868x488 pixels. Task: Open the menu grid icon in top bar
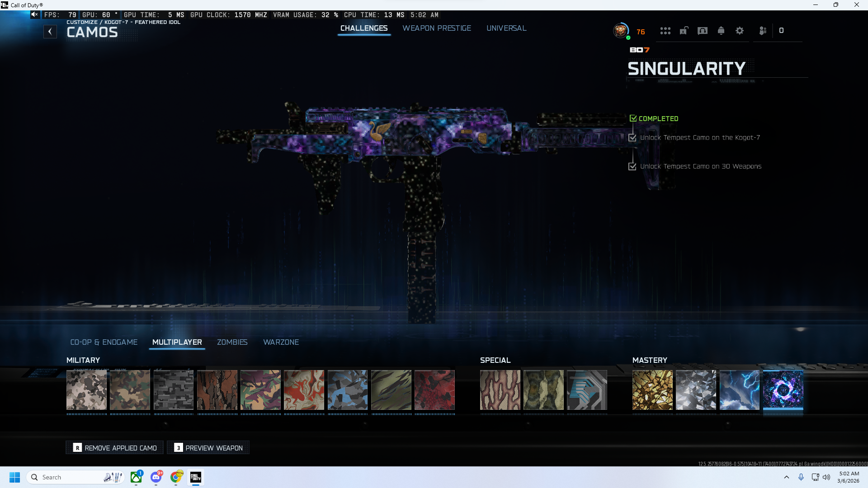pyautogui.click(x=665, y=31)
